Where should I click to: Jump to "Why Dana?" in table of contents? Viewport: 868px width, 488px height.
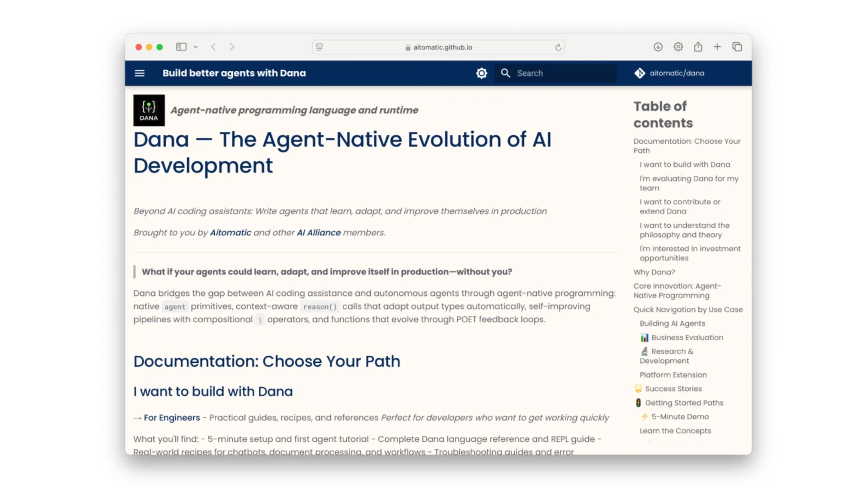coord(654,272)
